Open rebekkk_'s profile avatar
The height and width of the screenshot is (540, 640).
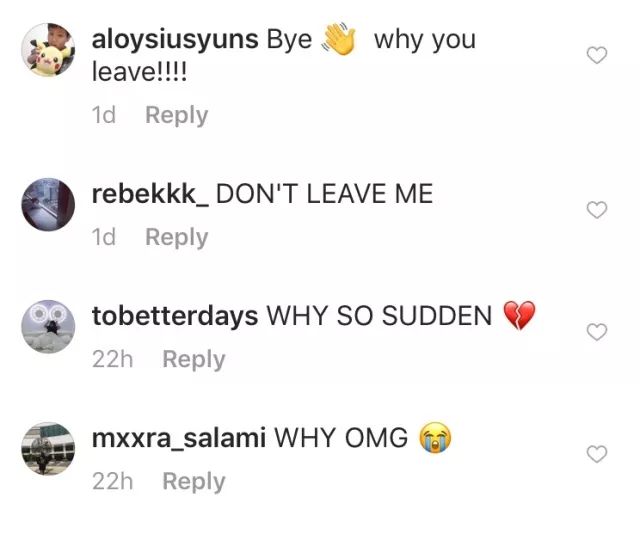pyautogui.click(x=48, y=204)
